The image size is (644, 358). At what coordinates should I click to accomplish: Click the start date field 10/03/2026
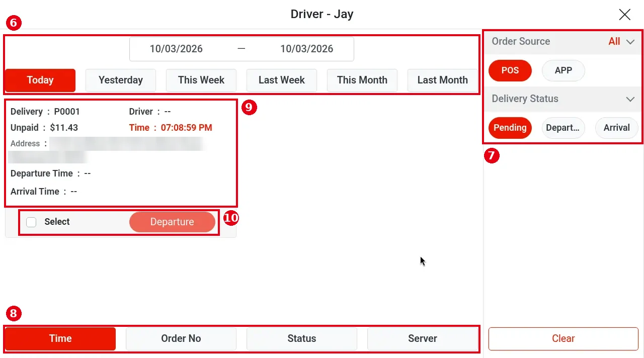click(x=176, y=49)
